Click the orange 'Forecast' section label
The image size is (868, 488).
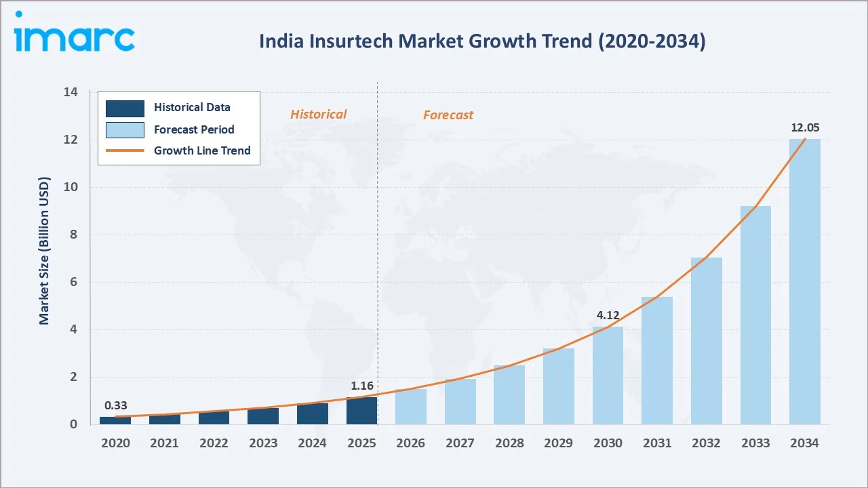tap(448, 115)
